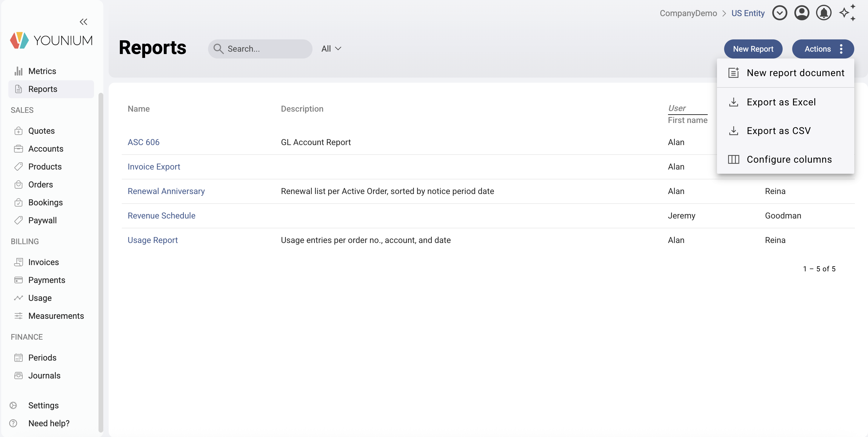868x437 pixels.
Task: Click the New Report button
Action: click(753, 49)
